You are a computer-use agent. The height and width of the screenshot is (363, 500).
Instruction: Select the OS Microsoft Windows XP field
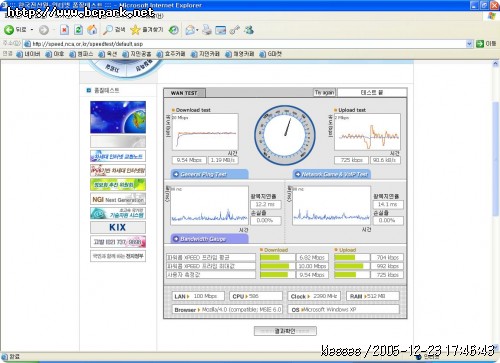pyautogui.click(x=343, y=309)
